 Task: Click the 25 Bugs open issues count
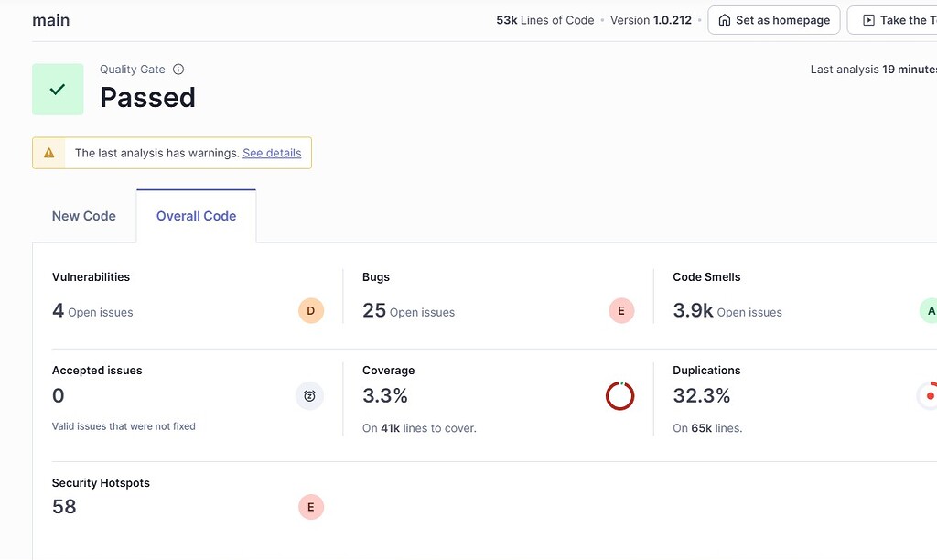[374, 310]
